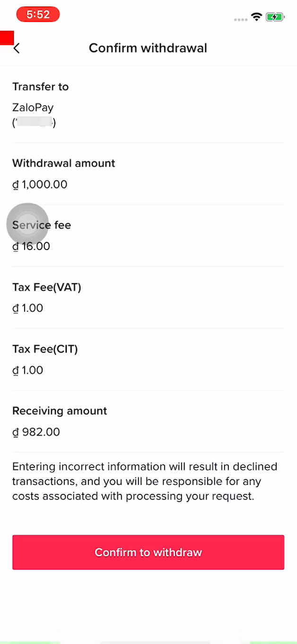Tap the ZaloPay account name
Image resolution: width=297 pixels, height=644 pixels.
pyautogui.click(x=33, y=107)
